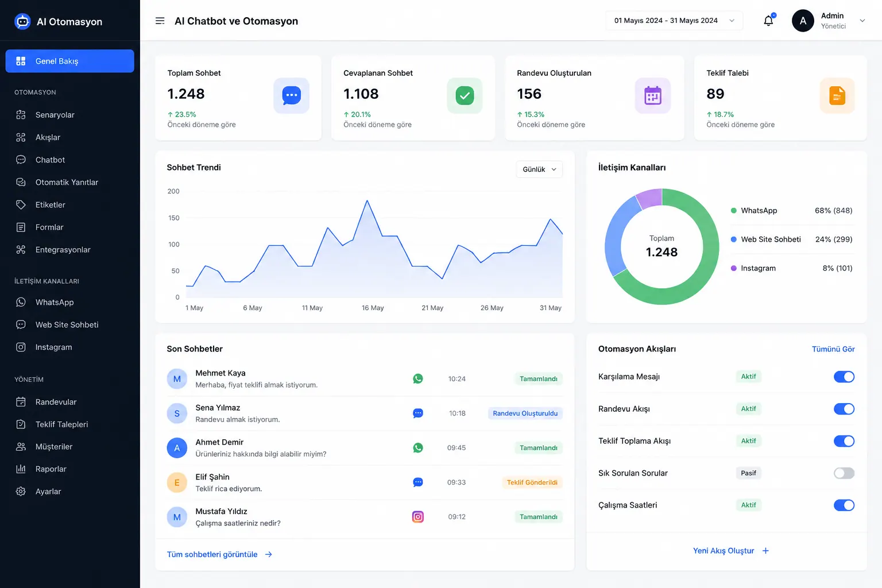Screen dimensions: 882x588
Task: Click the Instagram icon in Mustafa Yıldız row
Action: (418, 517)
